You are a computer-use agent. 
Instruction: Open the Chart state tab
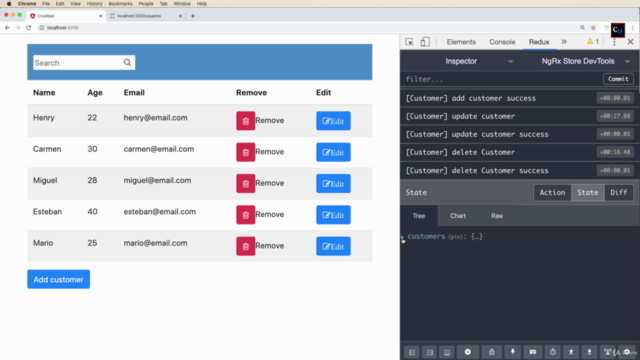coord(458,216)
